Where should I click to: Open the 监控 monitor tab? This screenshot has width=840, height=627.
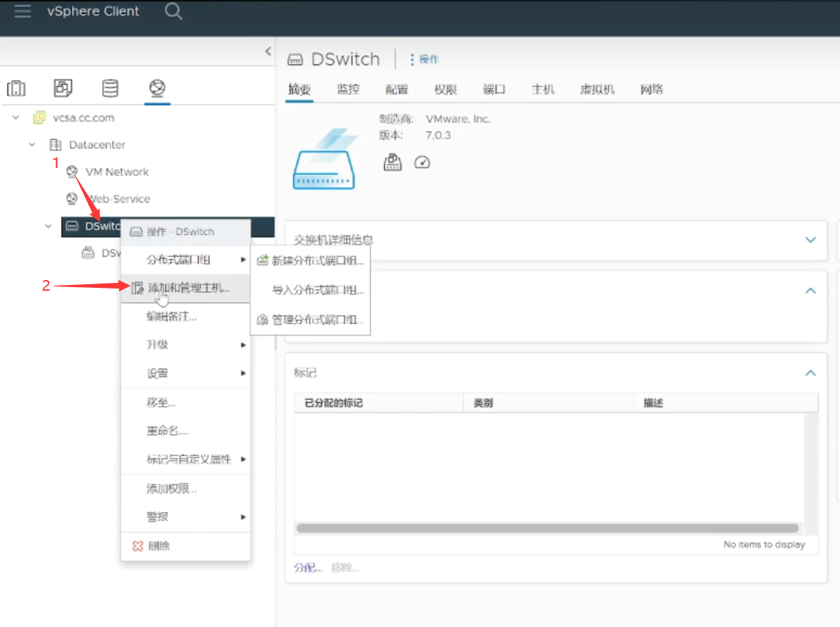[x=349, y=89]
